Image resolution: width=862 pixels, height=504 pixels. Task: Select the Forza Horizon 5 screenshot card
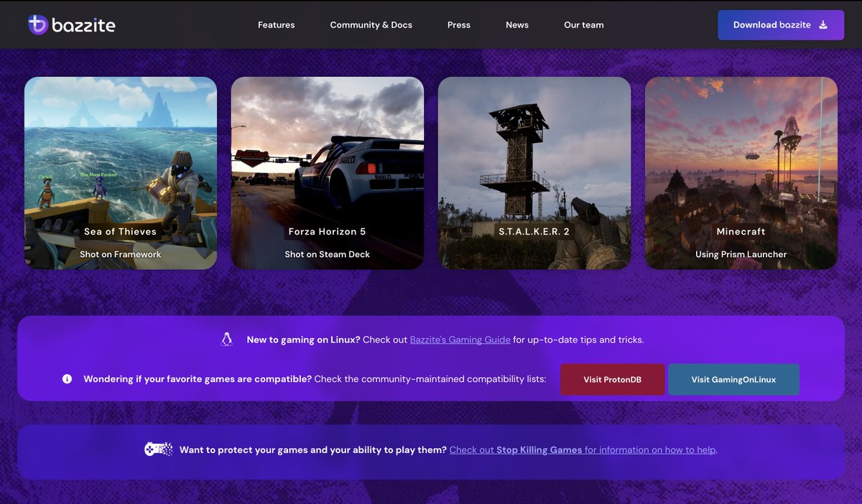(328, 173)
